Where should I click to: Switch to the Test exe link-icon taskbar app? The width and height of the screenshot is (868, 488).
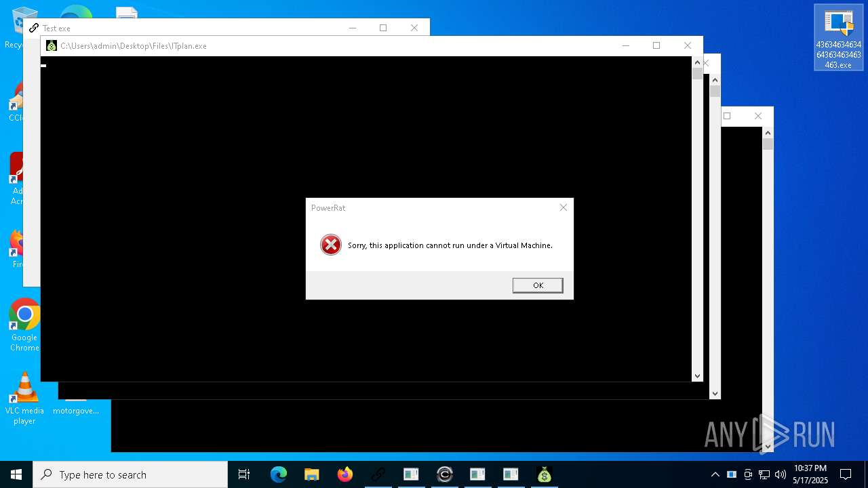point(378,474)
